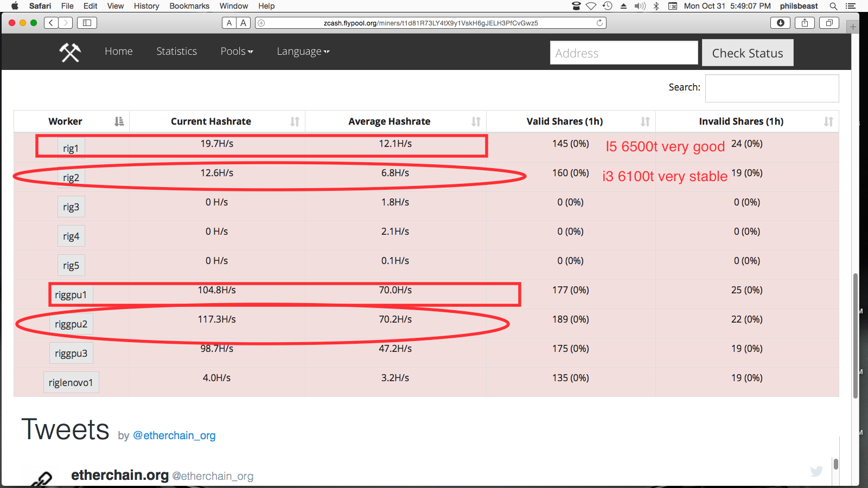Sort by Valid Shares (1h) arrows
Screen dimensions: 868x488
pos(645,121)
